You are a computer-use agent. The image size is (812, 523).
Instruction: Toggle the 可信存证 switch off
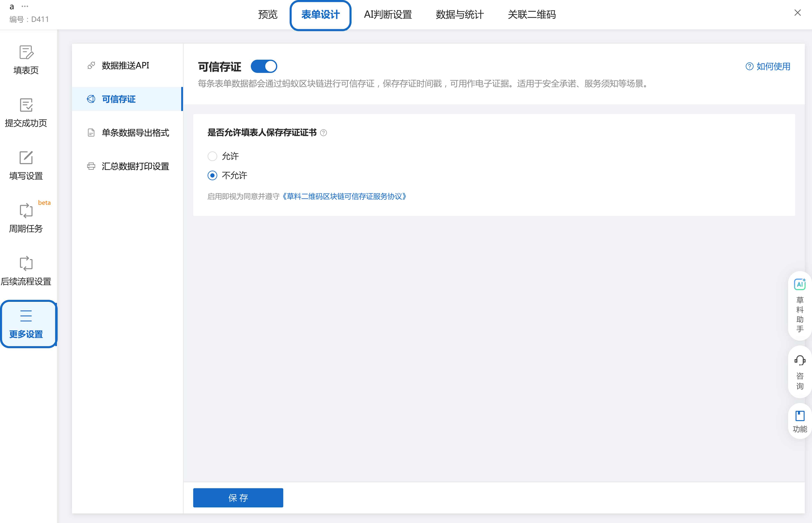tap(264, 67)
